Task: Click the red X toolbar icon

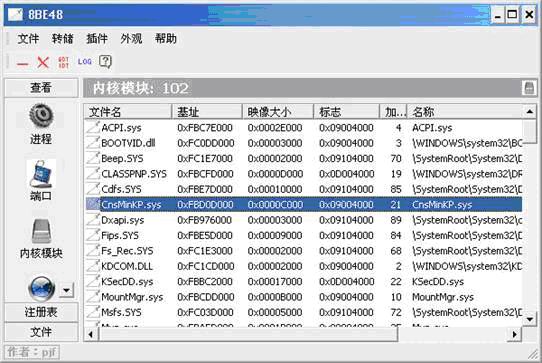Action: [43, 63]
